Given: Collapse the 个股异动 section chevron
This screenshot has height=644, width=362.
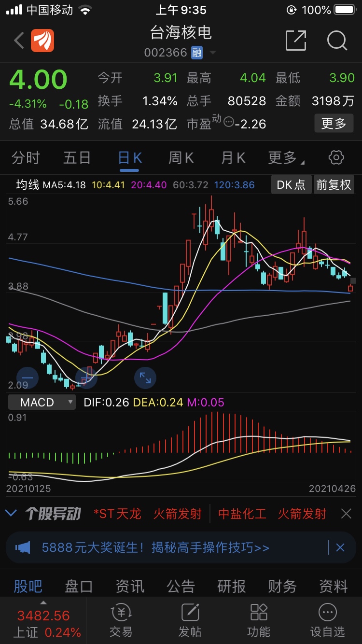Looking at the screenshot, I should pos(11,513).
